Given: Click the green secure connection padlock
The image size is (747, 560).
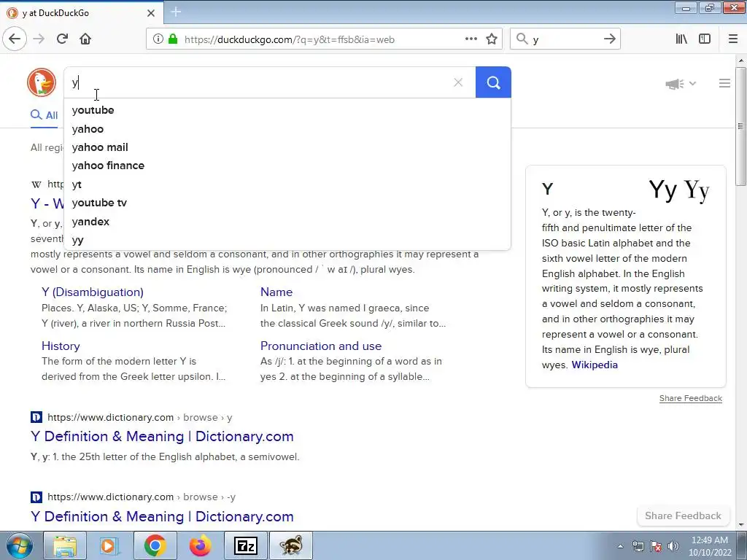Looking at the screenshot, I should point(173,39).
